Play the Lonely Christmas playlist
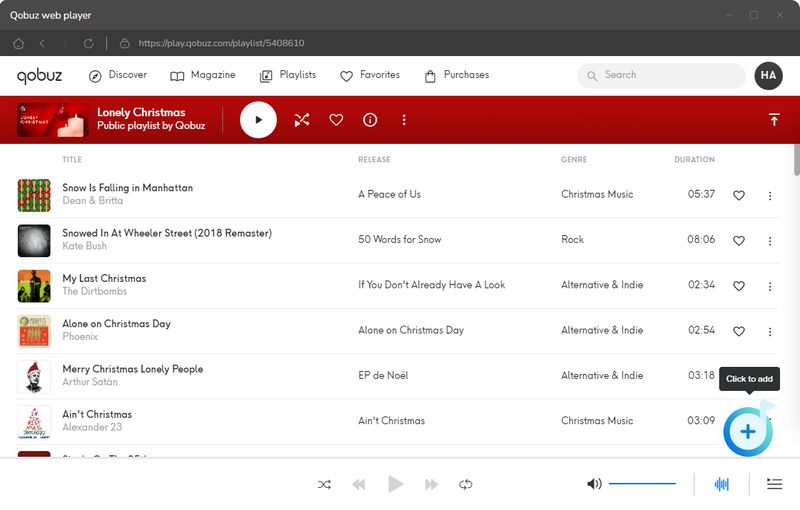This screenshot has height=510, width=800. point(258,120)
